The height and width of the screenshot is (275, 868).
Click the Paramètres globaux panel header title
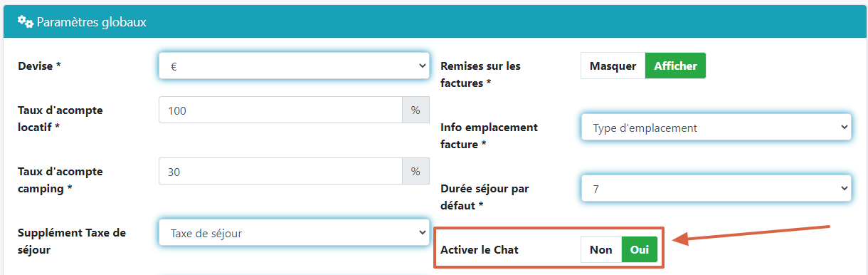[91, 22]
